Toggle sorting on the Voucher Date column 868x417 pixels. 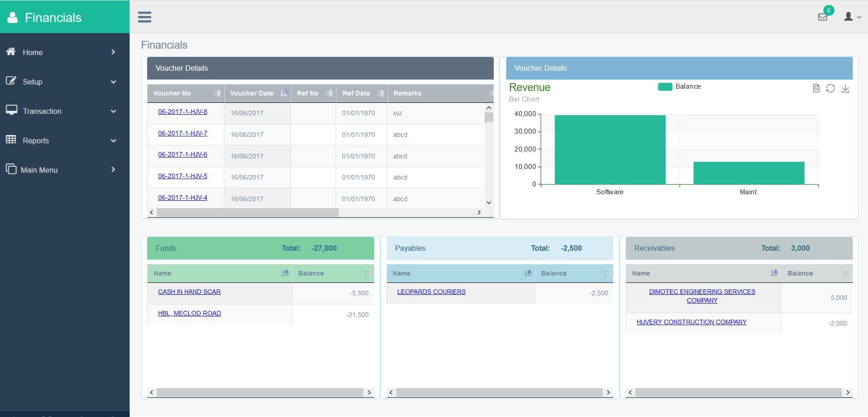tap(284, 93)
